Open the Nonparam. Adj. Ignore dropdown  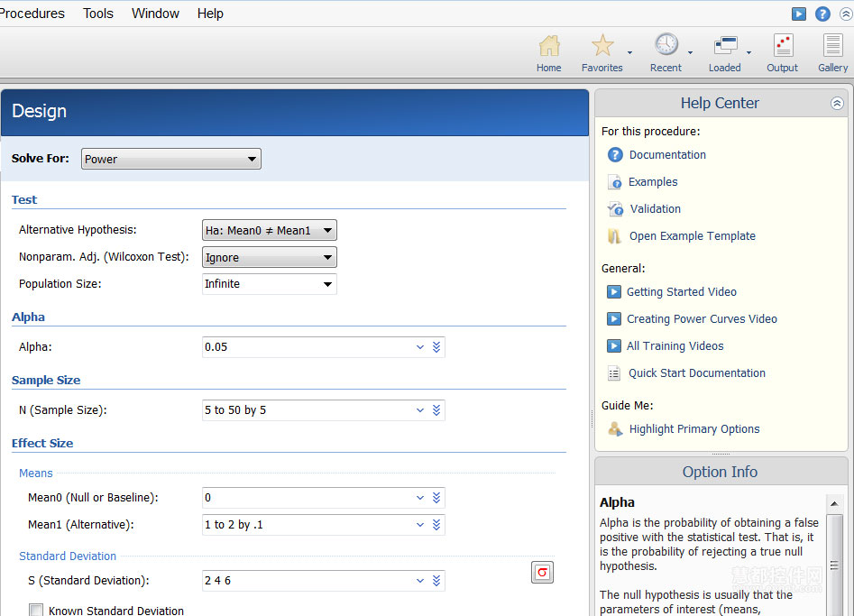[x=269, y=257]
